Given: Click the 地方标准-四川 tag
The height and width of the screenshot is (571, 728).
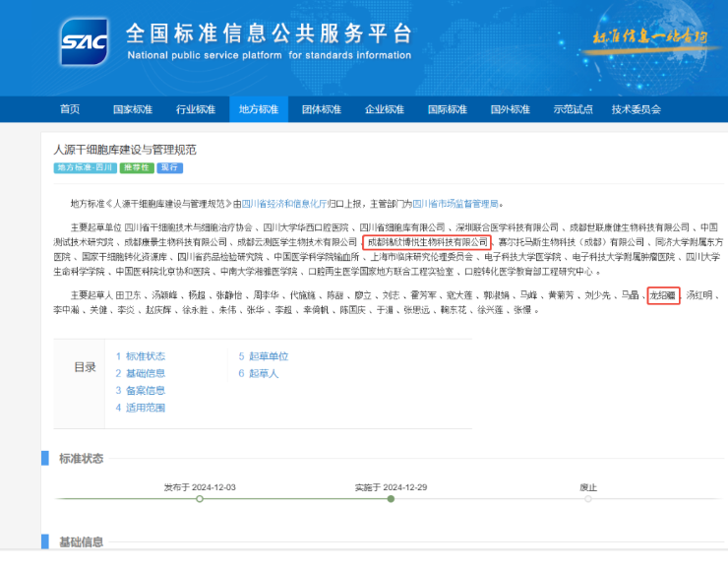Looking at the screenshot, I should coord(84,168).
